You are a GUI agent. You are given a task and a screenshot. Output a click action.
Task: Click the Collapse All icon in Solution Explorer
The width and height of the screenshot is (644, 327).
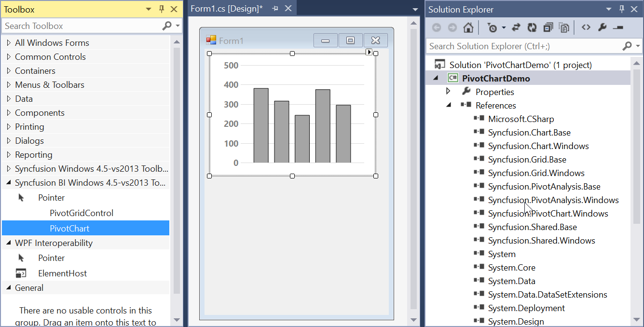click(x=548, y=28)
